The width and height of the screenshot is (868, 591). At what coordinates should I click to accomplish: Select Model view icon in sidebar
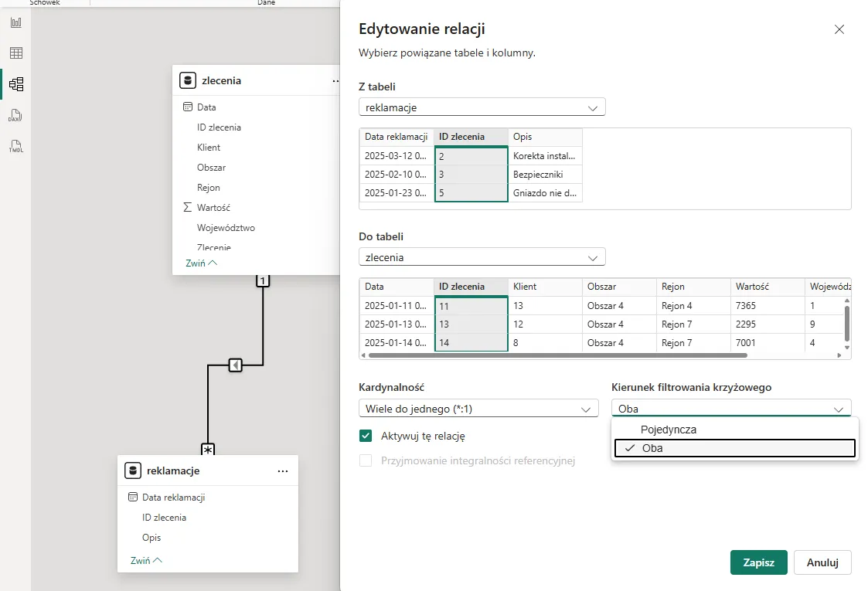tap(15, 84)
